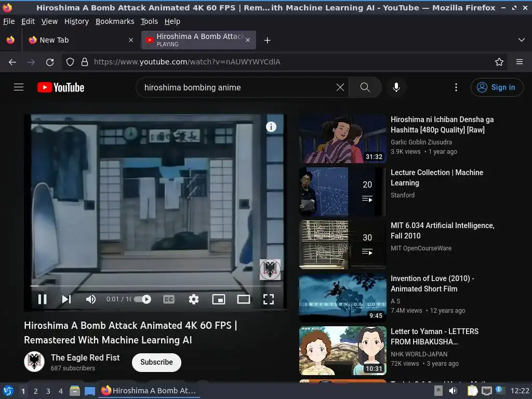Viewport: 532px width, 399px height.
Task: Seek on the video progress bar
Action: 155,286
